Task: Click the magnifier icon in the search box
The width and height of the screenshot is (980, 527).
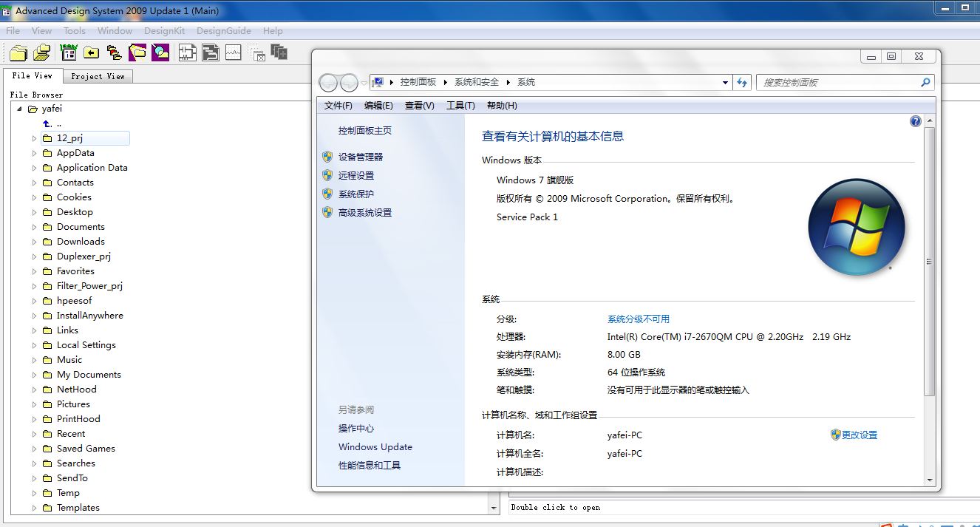Action: tap(925, 83)
